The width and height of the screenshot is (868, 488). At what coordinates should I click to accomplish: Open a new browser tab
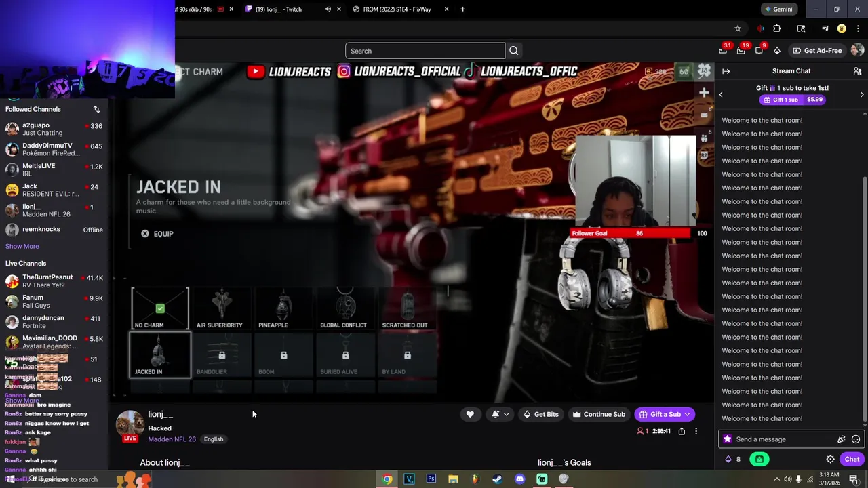(462, 9)
